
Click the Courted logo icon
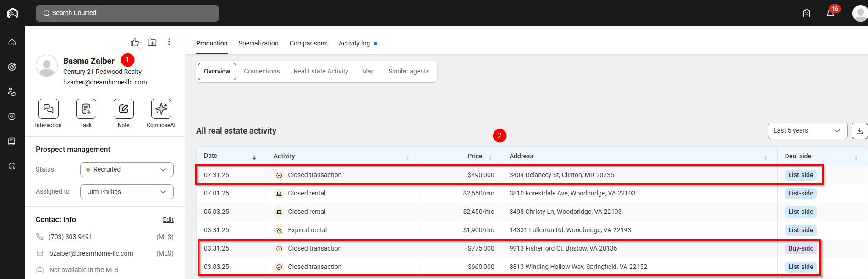[x=13, y=13]
